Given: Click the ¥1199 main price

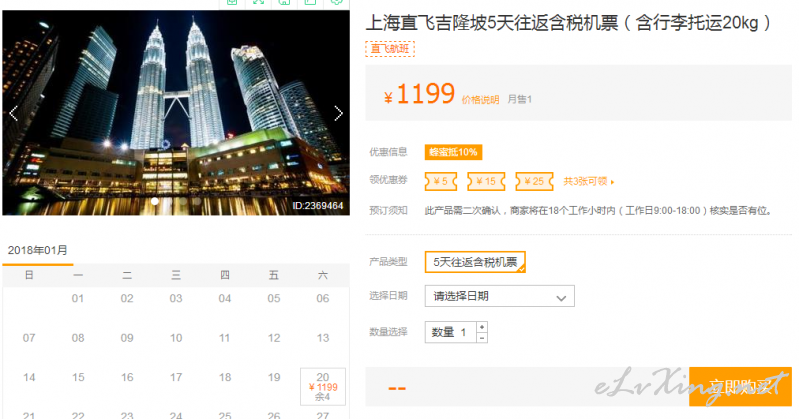Looking at the screenshot, I should [x=419, y=94].
